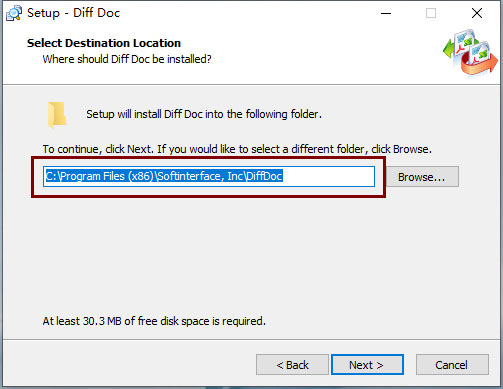Continue installation with Next
The width and height of the screenshot is (503, 389).
[x=367, y=365]
